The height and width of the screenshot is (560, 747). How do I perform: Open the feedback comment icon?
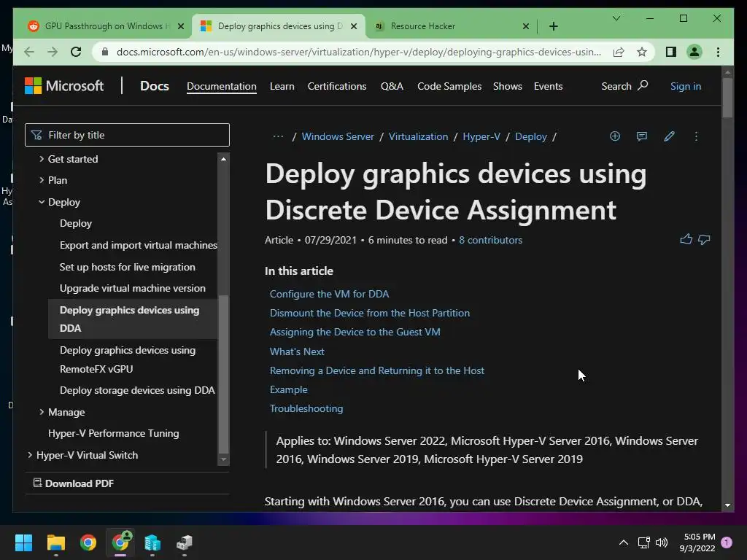(642, 136)
